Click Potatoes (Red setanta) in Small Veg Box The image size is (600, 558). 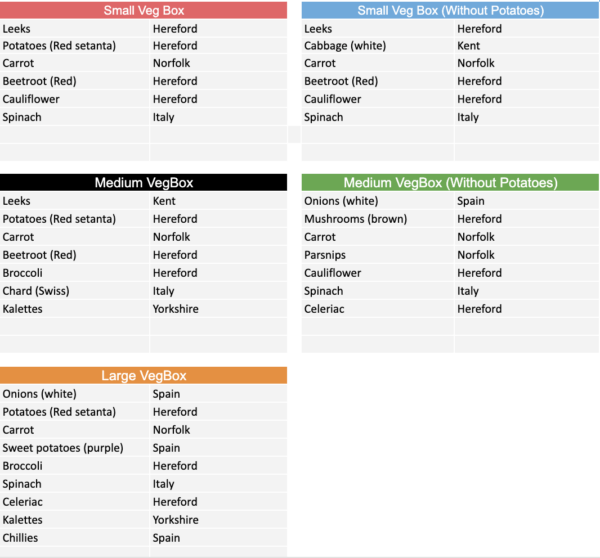pos(59,46)
